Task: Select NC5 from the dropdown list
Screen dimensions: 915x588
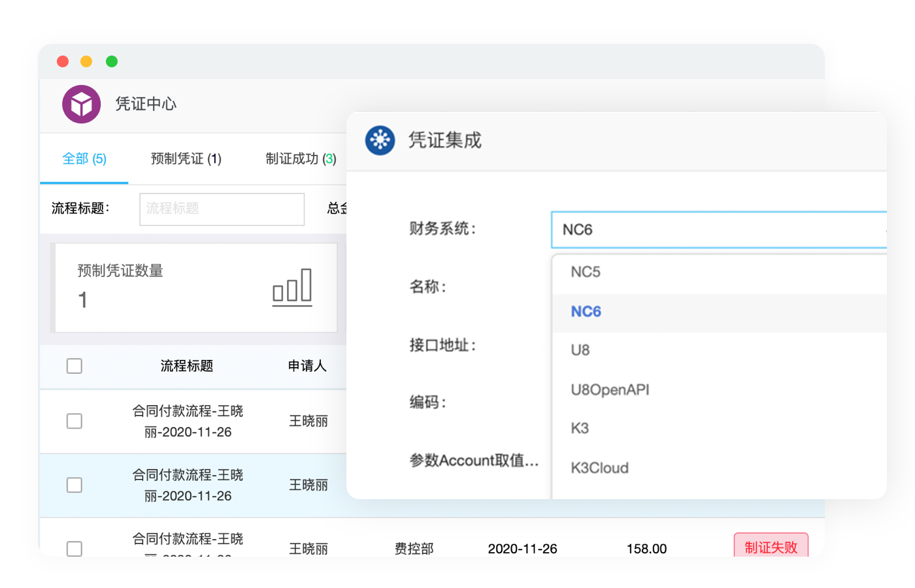Action: [719, 272]
